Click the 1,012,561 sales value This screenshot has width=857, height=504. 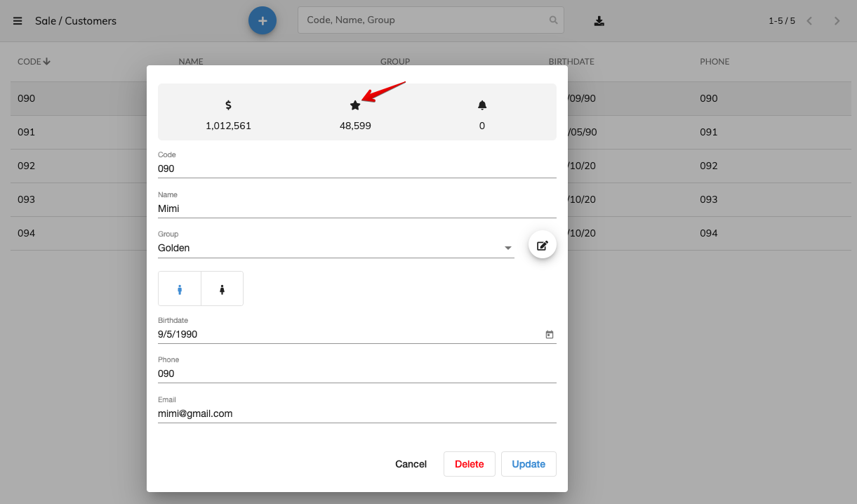228,126
